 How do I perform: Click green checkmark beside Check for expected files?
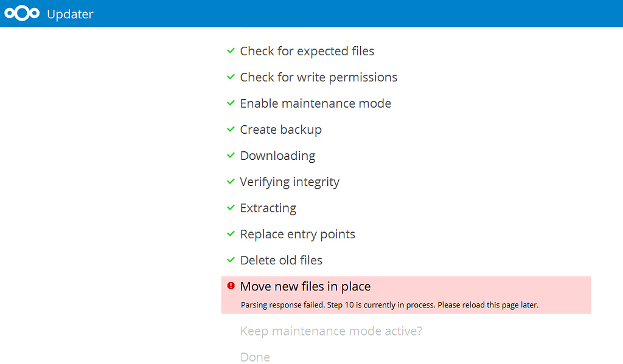tap(231, 51)
